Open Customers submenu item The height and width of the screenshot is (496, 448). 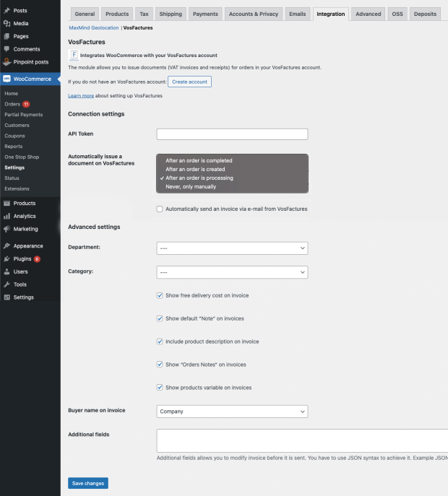pos(17,126)
